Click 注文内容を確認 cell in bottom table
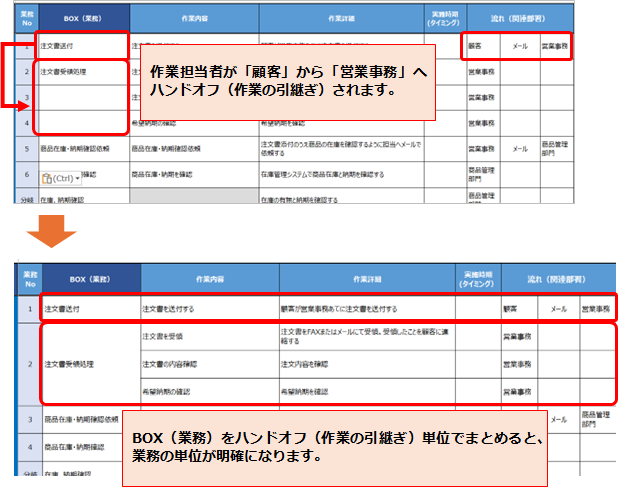 (x=367, y=364)
